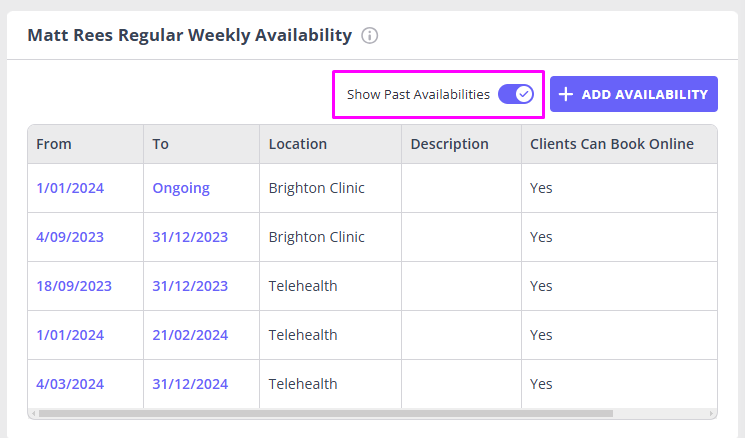Click the To column header
The width and height of the screenshot is (745, 438).
pyautogui.click(x=161, y=144)
